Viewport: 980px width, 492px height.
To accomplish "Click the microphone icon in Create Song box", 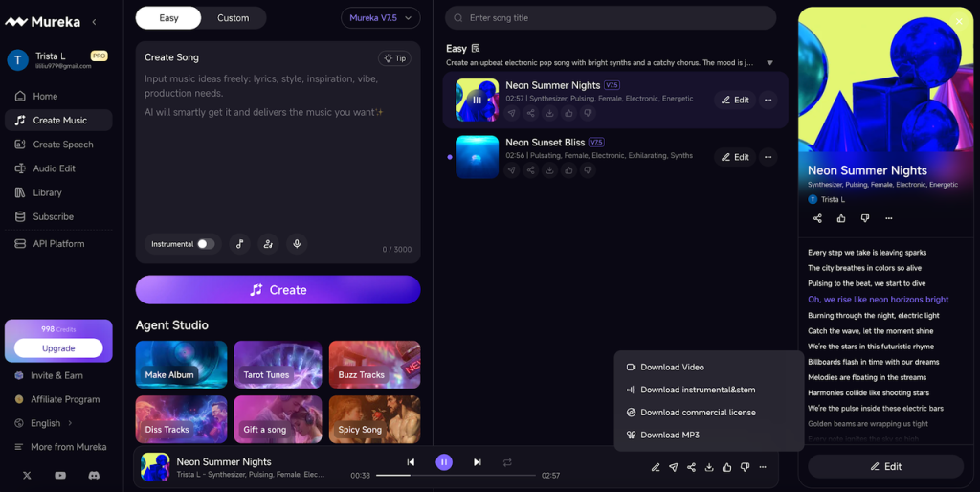I will click(x=297, y=244).
